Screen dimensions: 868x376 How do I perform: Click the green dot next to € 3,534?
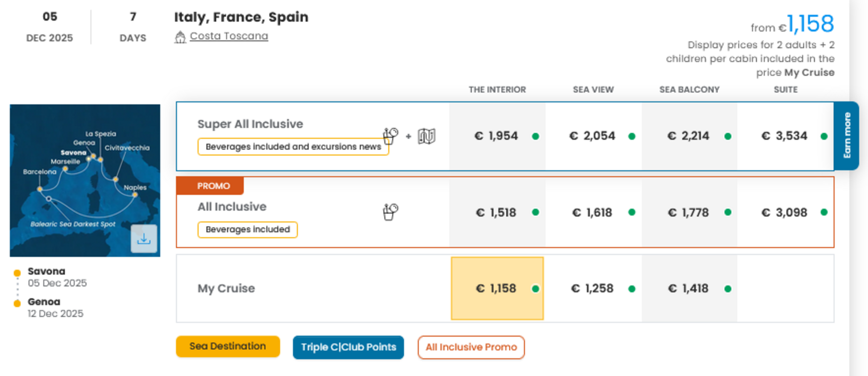coord(824,136)
